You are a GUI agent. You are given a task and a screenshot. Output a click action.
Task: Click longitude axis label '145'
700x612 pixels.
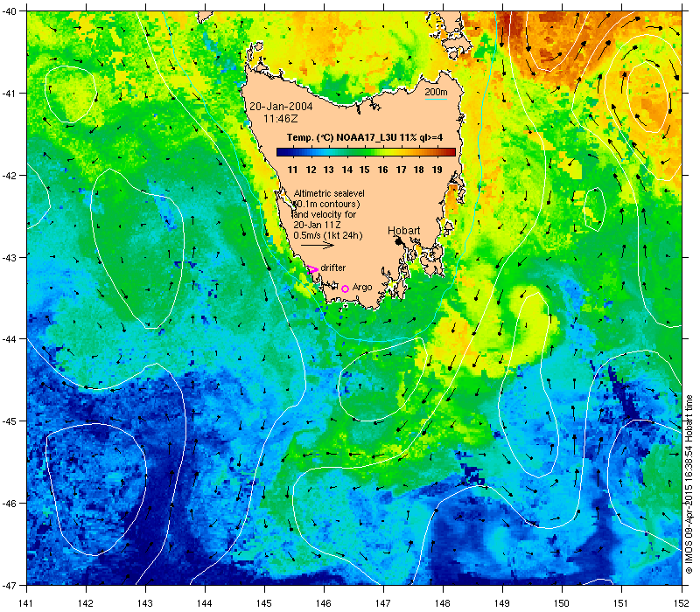click(x=264, y=603)
